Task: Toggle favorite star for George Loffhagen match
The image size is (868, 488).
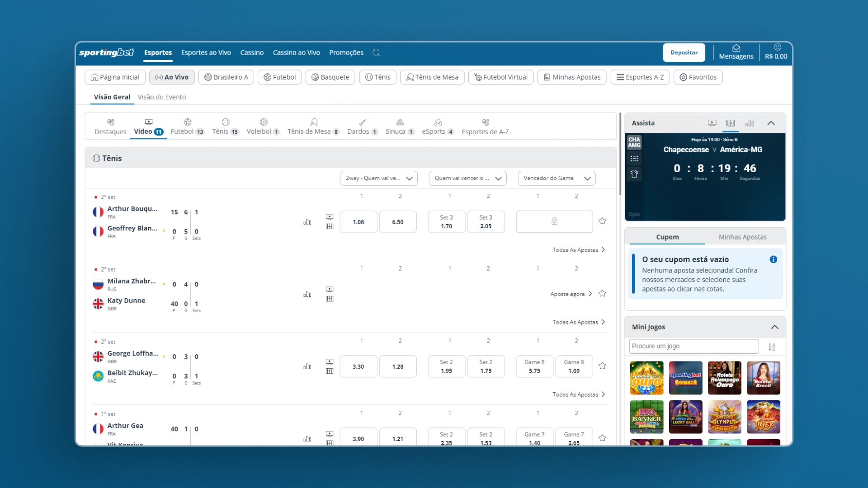Action: point(602,366)
